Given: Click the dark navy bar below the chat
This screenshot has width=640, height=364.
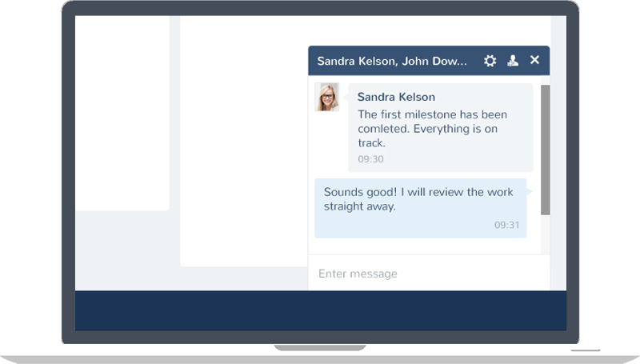Looking at the screenshot, I should (x=320, y=310).
